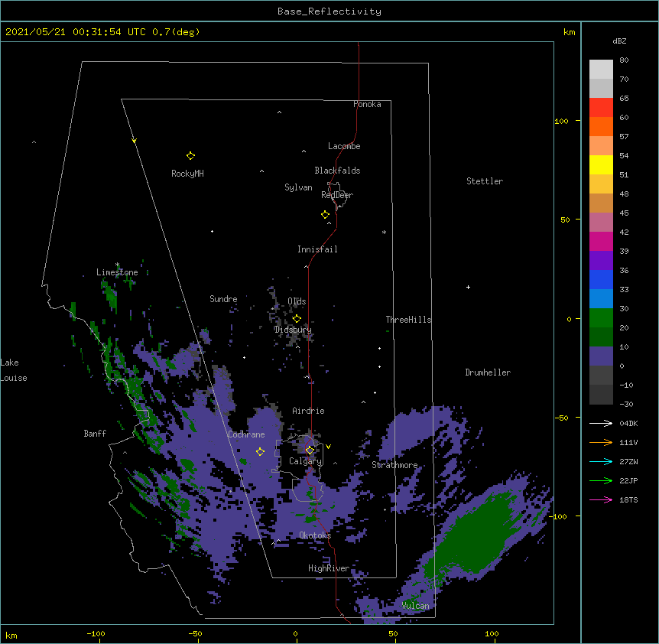Click the magenta 18TS arrow legend
659x644 pixels.
click(x=601, y=499)
